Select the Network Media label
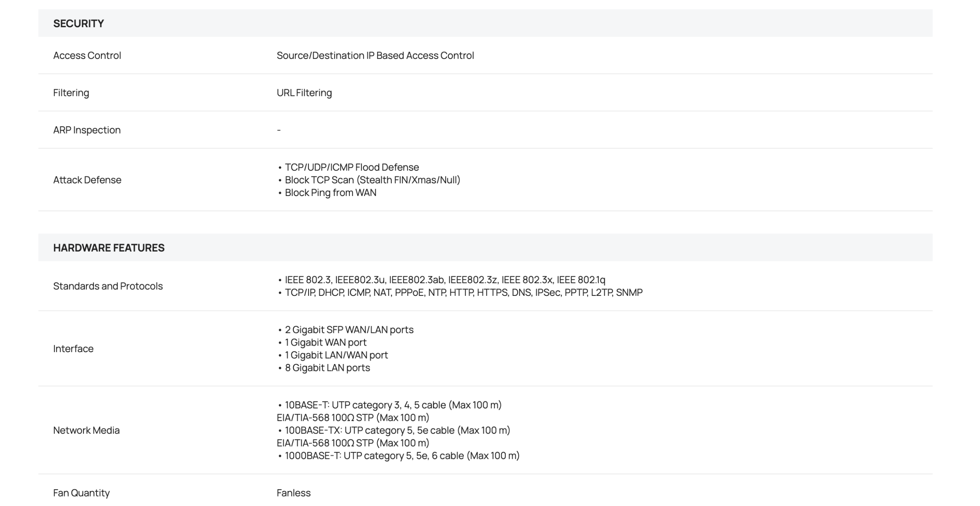The height and width of the screenshot is (506, 980). (86, 430)
